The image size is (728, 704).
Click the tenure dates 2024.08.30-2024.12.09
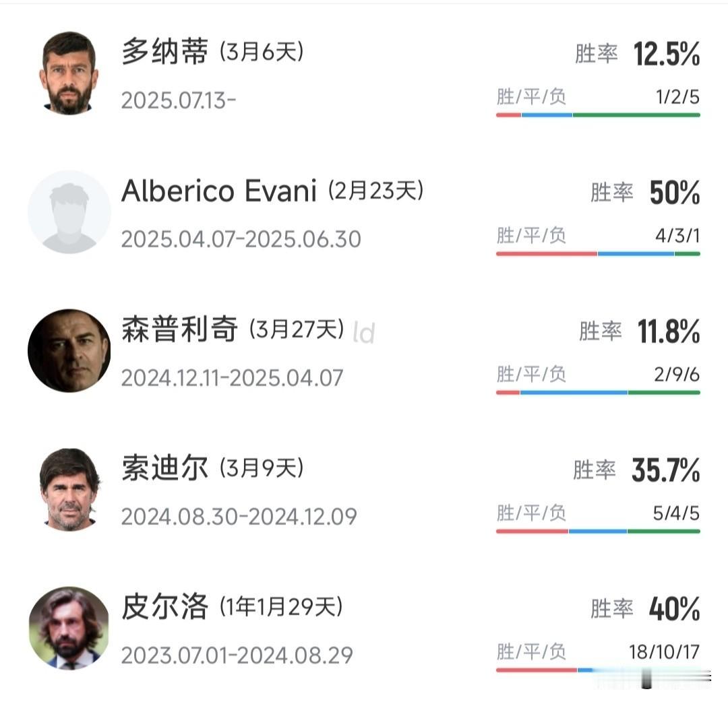(x=239, y=517)
